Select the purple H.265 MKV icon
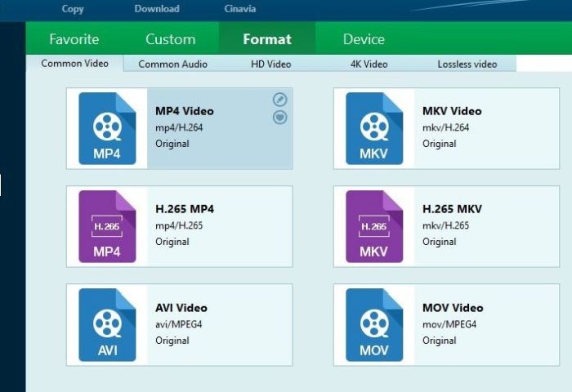Screen dimensions: 572x392 pos(374,226)
